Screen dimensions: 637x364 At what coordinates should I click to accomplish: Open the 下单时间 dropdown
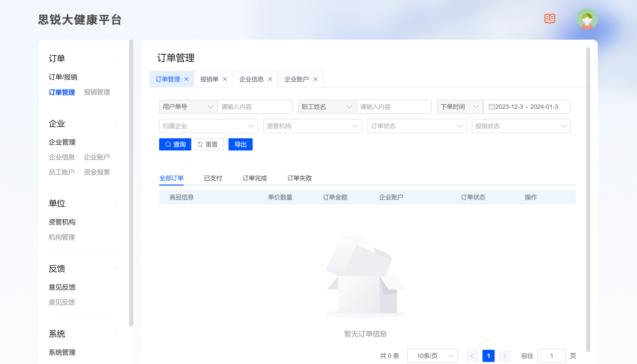coord(460,107)
